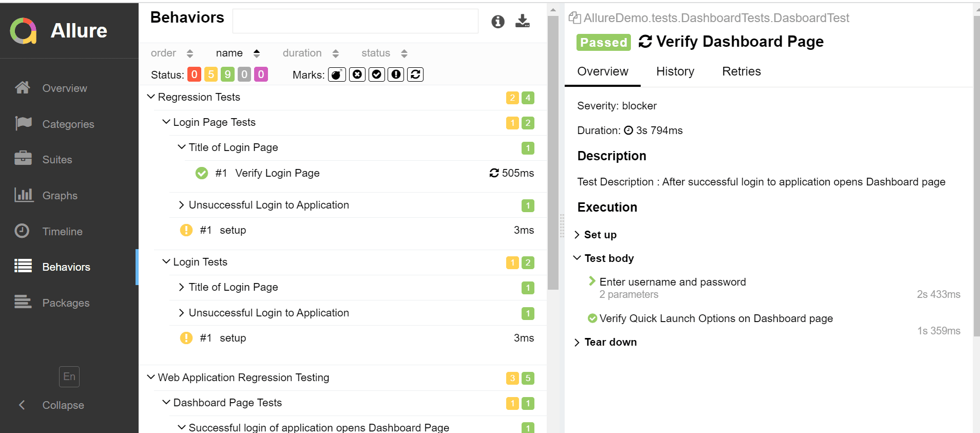
Task: Toggle the flaky (bomb) mark filter
Action: pyautogui.click(x=337, y=75)
